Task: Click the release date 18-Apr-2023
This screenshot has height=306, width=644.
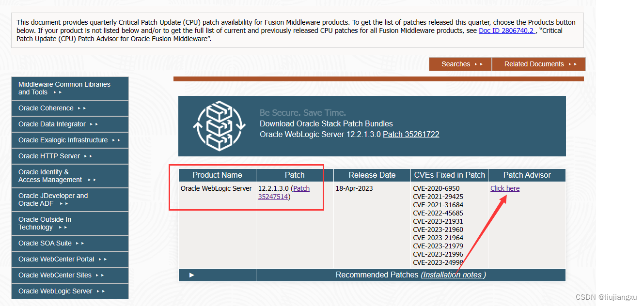Action: [x=354, y=188]
